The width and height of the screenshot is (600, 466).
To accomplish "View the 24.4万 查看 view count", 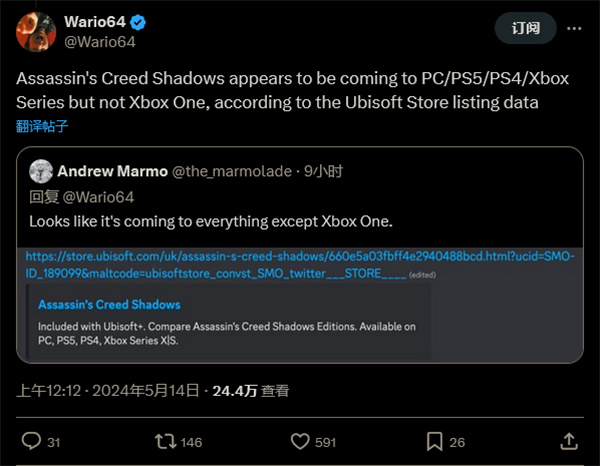I will point(251,391).
